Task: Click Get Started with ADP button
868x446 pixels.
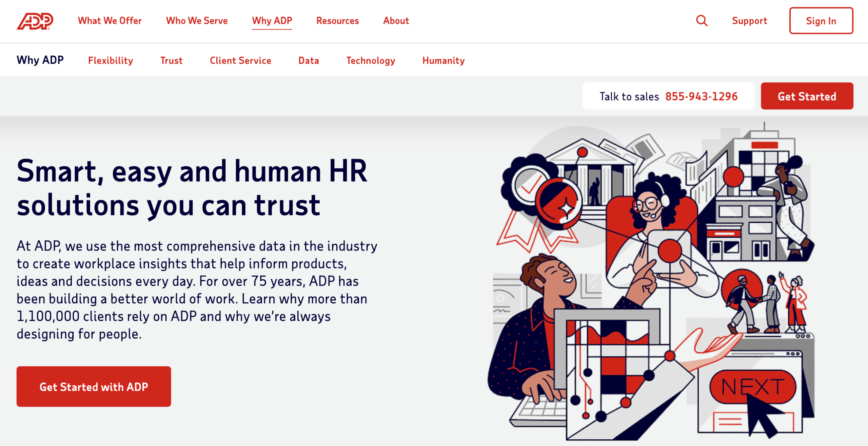Action: coord(94,387)
